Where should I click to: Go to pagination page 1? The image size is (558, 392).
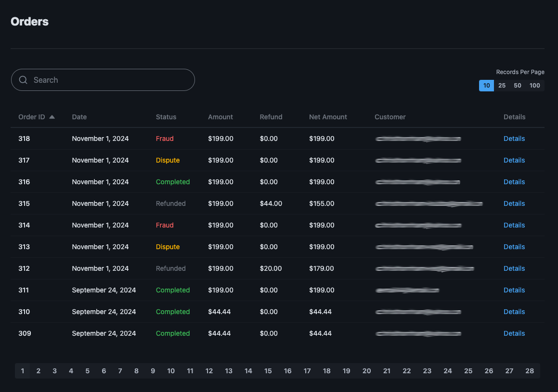[x=23, y=371]
